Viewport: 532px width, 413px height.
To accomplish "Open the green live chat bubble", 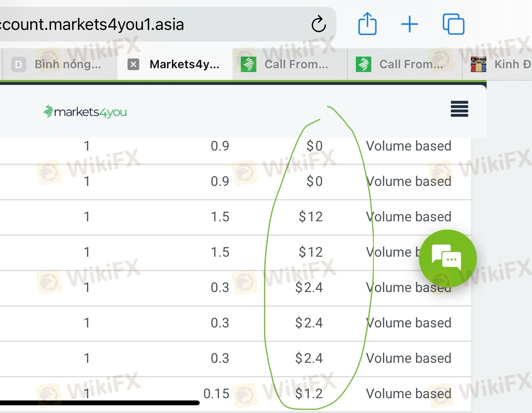I will pos(447,258).
